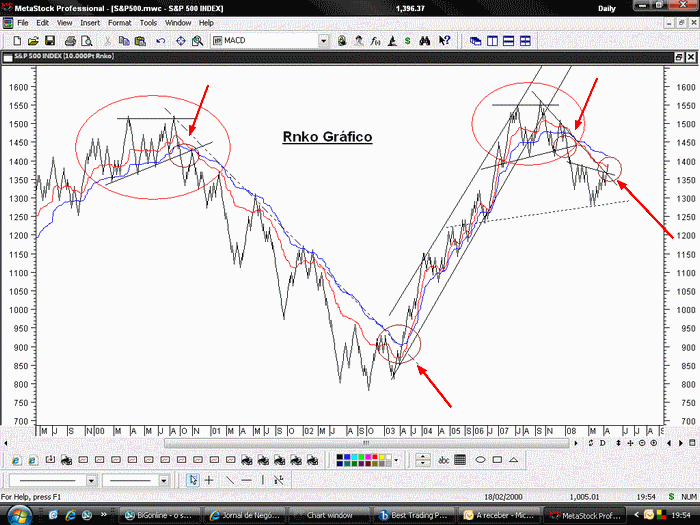Pick the crosshair plus drawing tool
This screenshot has width=700, height=525.
point(209,480)
